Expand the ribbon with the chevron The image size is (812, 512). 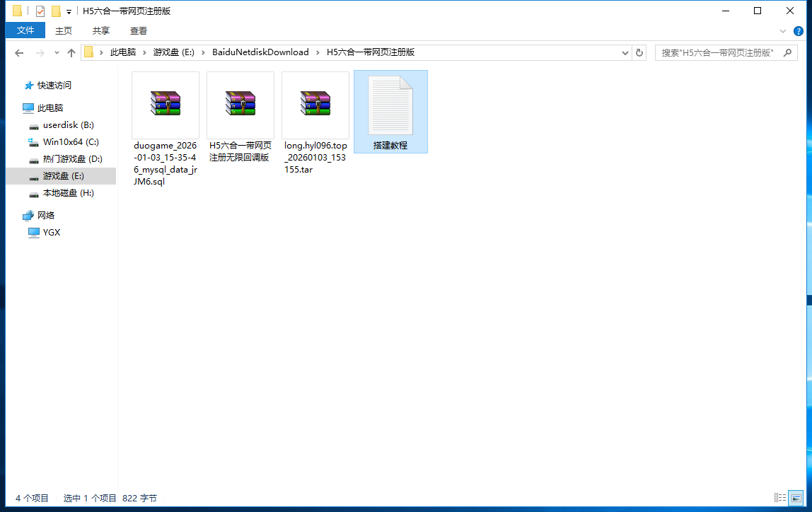pyautogui.click(x=783, y=31)
